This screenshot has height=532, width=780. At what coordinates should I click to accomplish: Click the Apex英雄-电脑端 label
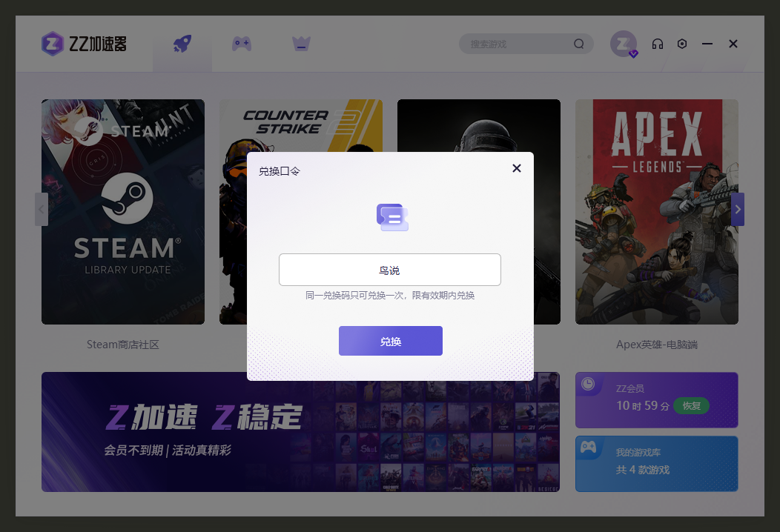click(657, 345)
